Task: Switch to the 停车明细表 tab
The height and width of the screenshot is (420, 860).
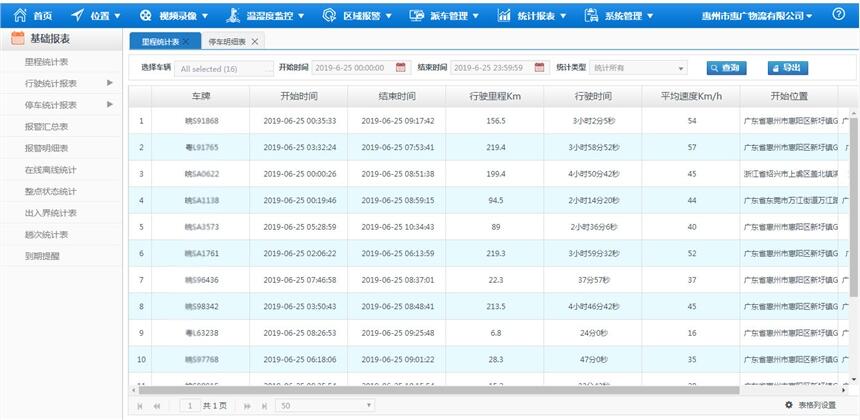Action: tap(228, 41)
